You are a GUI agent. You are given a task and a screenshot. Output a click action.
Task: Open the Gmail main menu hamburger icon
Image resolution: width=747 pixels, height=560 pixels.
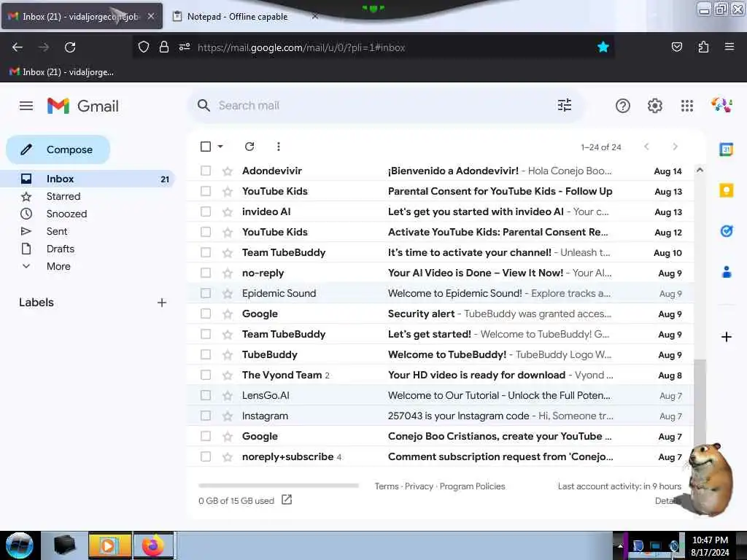(26, 106)
